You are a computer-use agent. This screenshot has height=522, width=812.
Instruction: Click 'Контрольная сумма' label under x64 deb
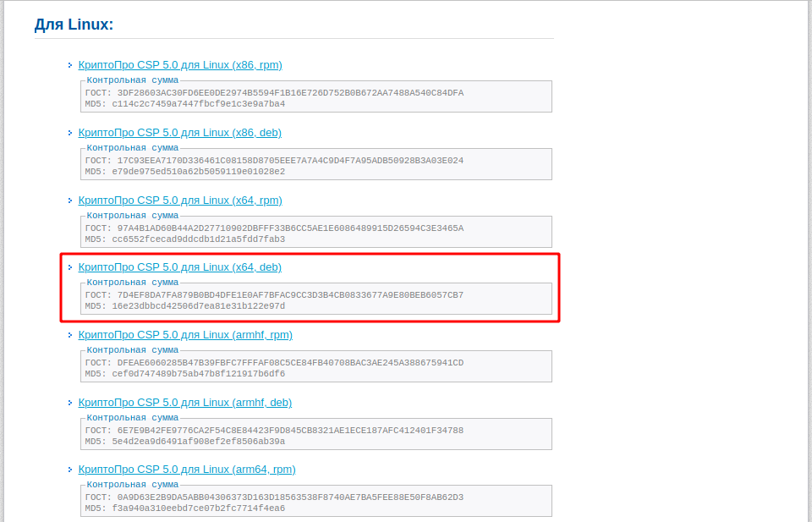[x=133, y=283]
